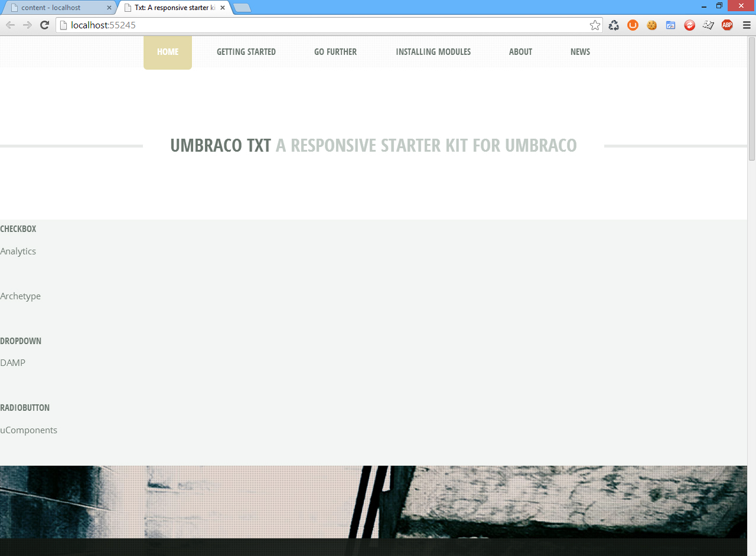The width and height of the screenshot is (756, 556).
Task: Click the Checkbox heading text
Action: (18, 229)
